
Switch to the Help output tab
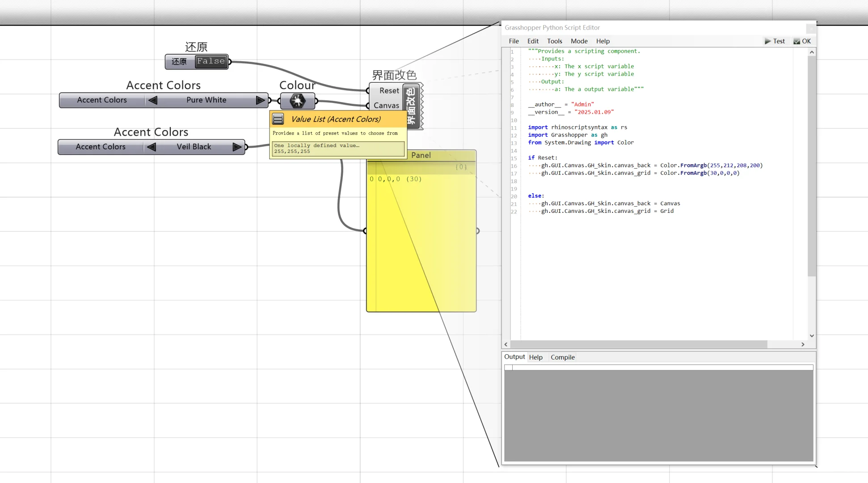tap(535, 357)
